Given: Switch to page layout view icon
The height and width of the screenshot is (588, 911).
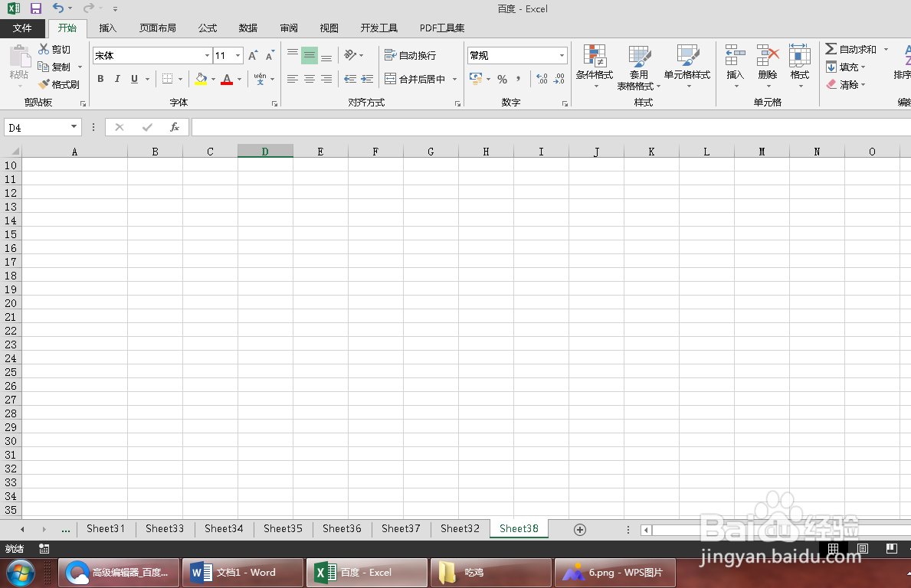Looking at the screenshot, I should (x=863, y=548).
